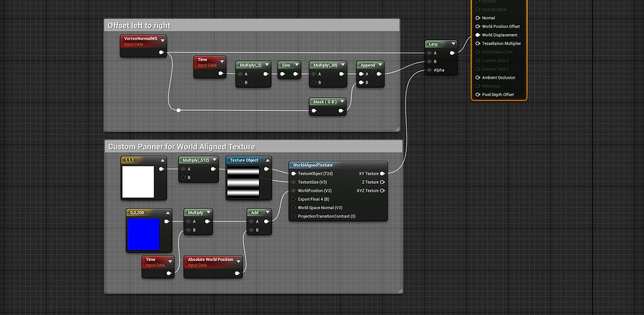This screenshot has width=644, height=315.
Task: Click the Ambient Occlusion input pin
Action: (x=478, y=77)
